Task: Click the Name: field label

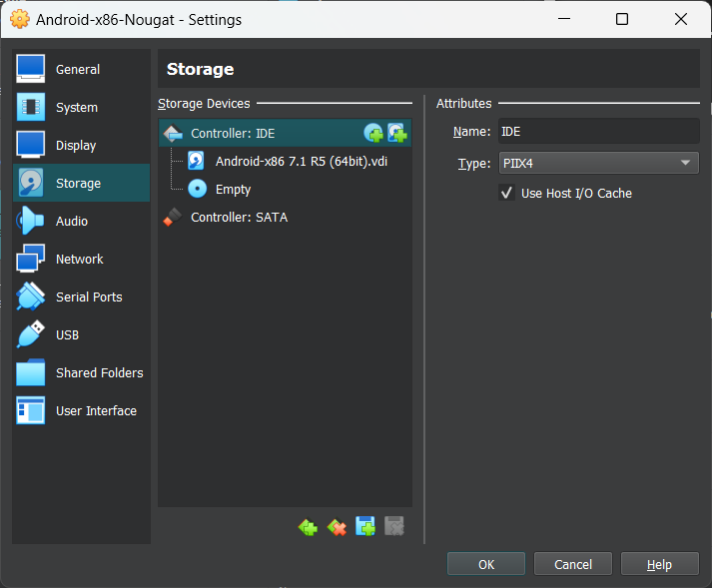Action: (471, 131)
